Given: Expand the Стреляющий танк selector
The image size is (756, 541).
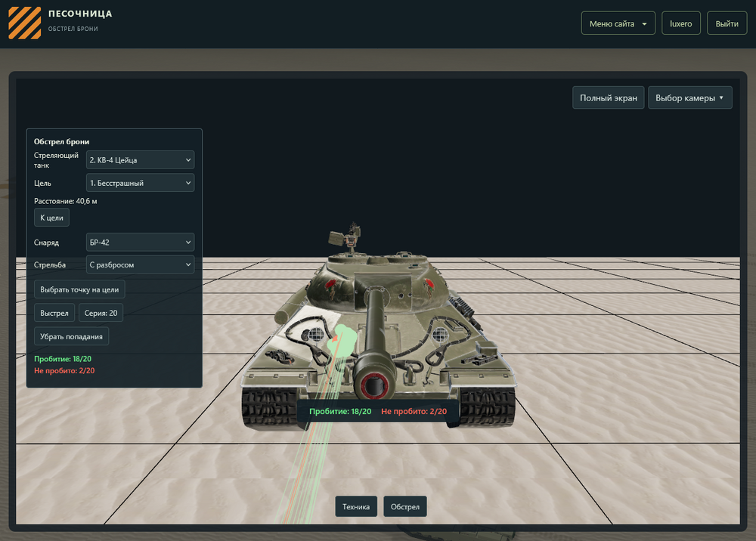Looking at the screenshot, I should 140,160.
